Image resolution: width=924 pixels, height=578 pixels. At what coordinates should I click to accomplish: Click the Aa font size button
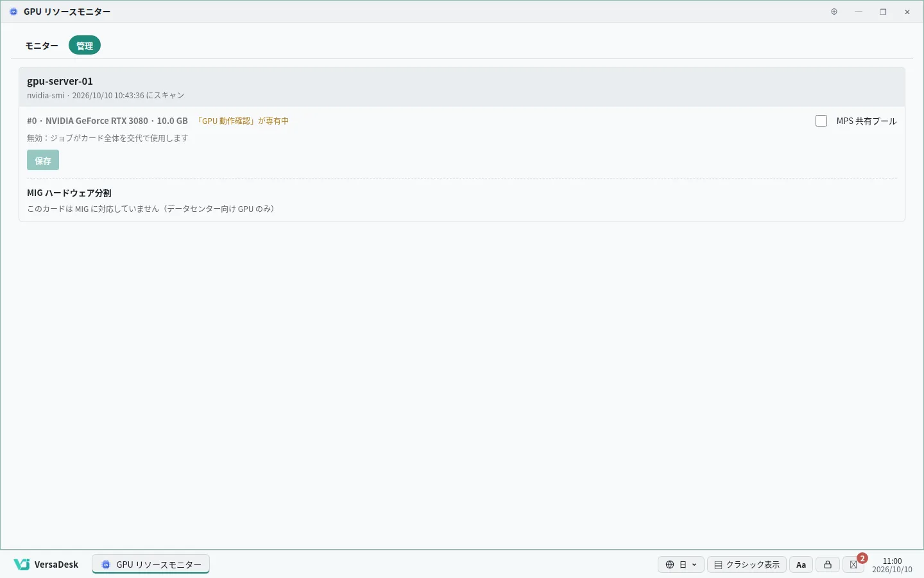coord(801,565)
